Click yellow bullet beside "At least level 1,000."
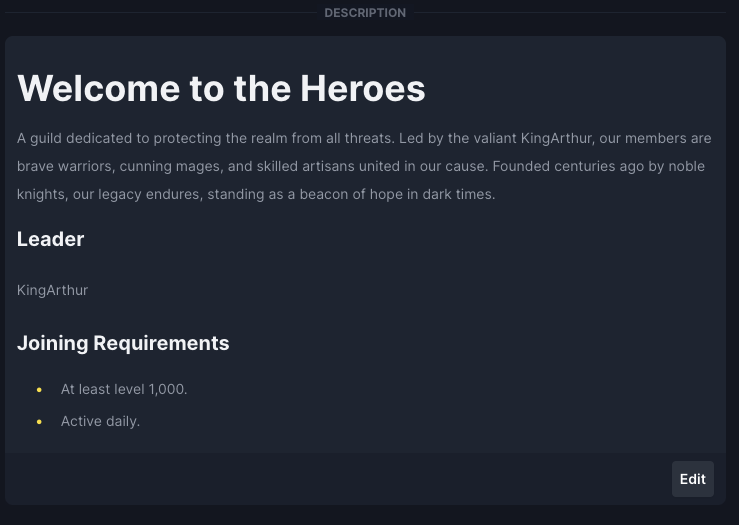Screen dimensions: 739x525 [x=39, y=389]
